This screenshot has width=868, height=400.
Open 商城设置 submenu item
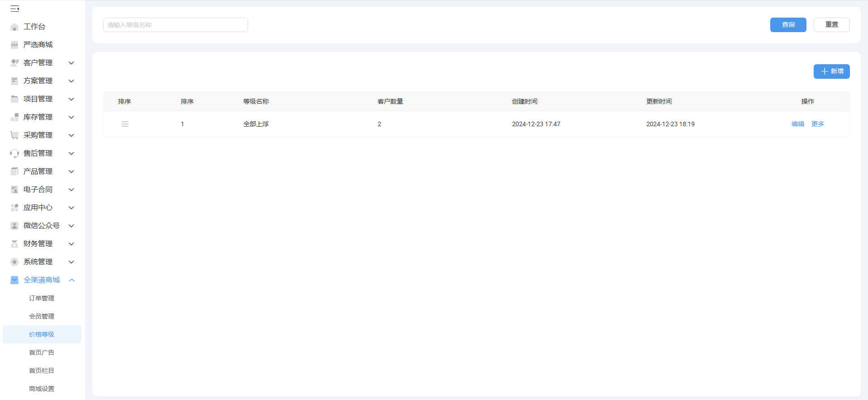click(x=42, y=389)
